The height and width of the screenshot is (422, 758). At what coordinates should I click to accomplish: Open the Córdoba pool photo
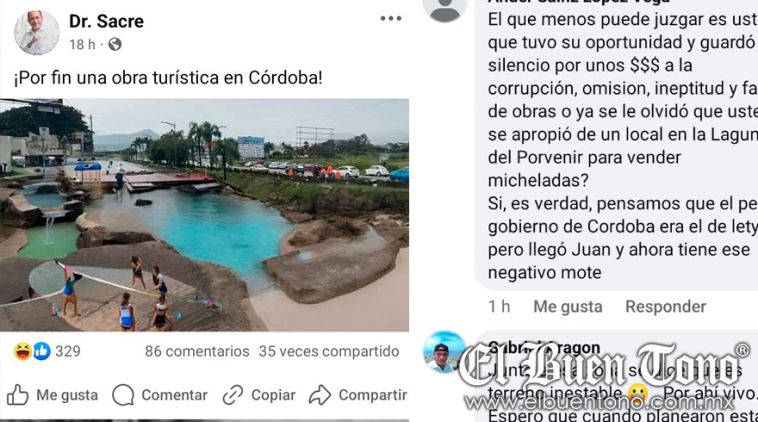[x=204, y=215]
